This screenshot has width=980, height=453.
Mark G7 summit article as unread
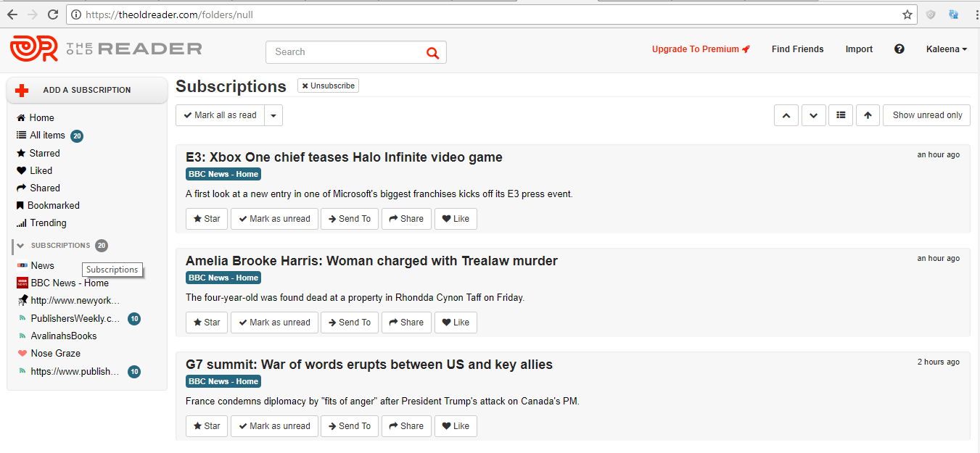tap(274, 426)
